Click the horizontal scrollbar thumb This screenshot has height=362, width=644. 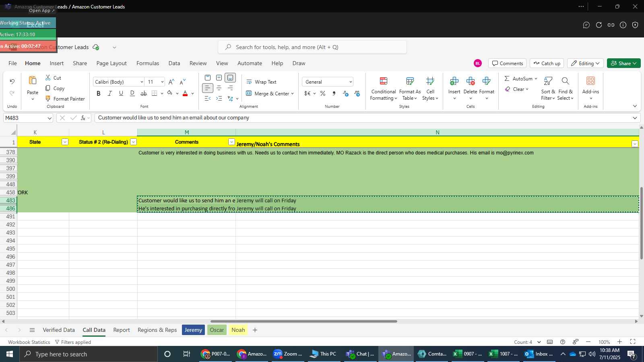[304, 321]
